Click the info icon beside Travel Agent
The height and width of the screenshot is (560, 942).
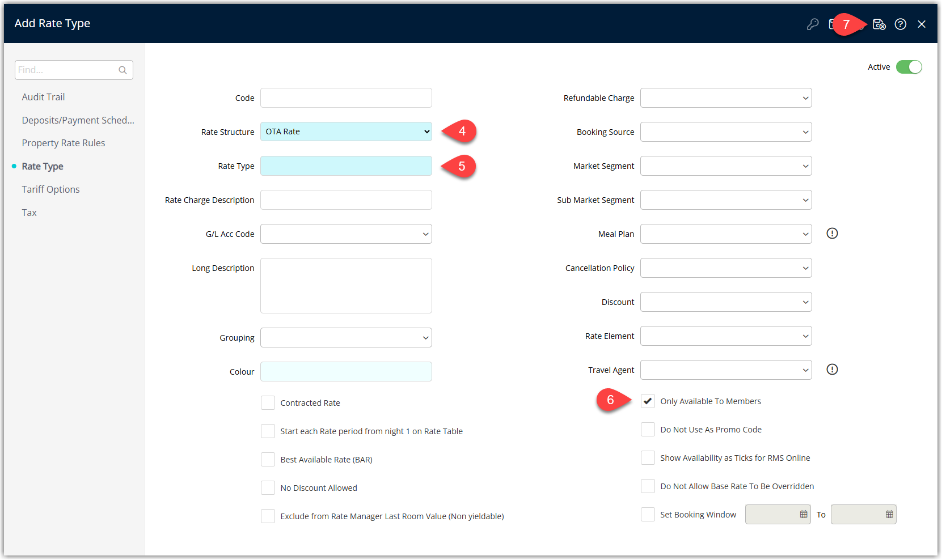(832, 370)
